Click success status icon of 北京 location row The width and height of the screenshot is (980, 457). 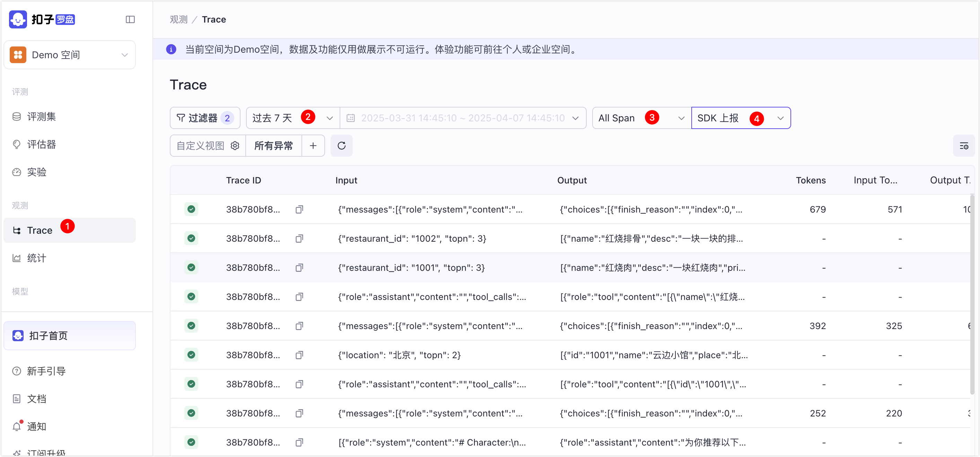[191, 355]
